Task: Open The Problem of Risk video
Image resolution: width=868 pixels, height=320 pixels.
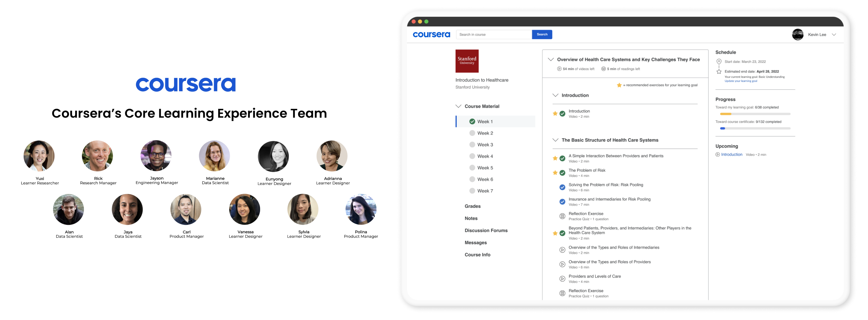Action: click(x=587, y=170)
